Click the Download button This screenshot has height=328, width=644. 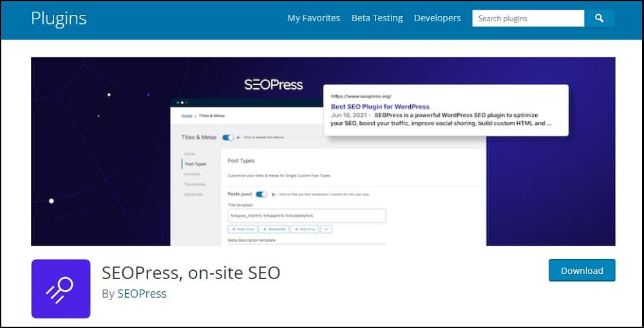tap(582, 271)
